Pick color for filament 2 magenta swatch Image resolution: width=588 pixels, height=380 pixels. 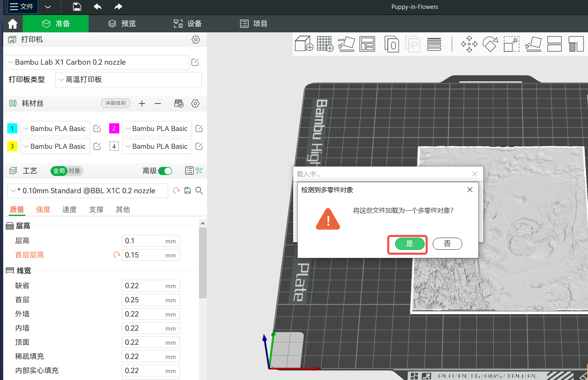(114, 129)
